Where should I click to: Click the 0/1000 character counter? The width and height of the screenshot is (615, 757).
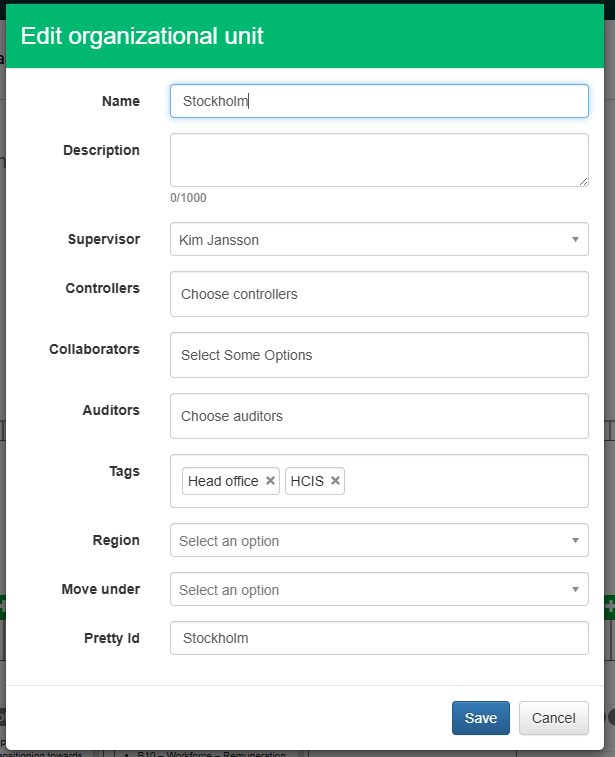(x=188, y=198)
